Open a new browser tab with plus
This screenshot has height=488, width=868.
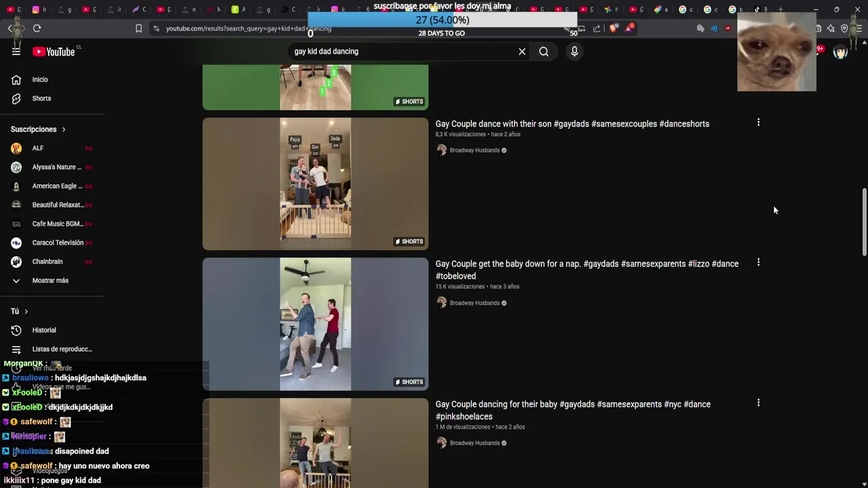(781, 9)
